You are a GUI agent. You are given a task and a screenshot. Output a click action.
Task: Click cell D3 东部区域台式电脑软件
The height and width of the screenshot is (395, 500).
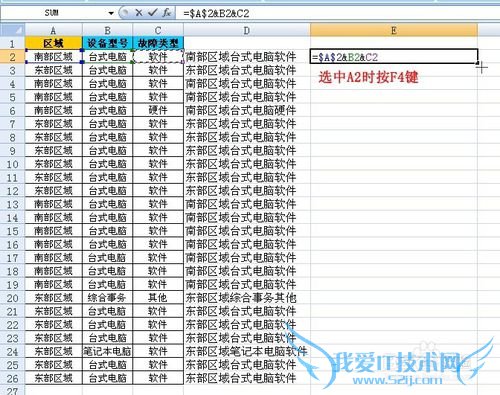(x=247, y=70)
